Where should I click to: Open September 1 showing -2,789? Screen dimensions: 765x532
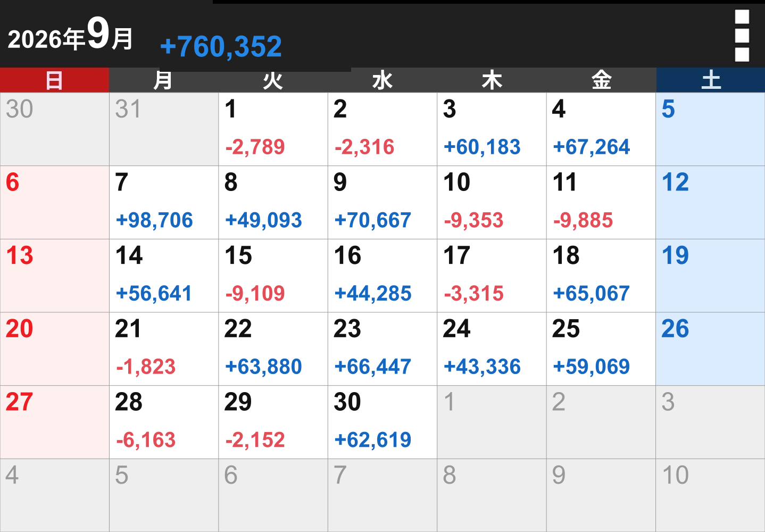click(273, 129)
